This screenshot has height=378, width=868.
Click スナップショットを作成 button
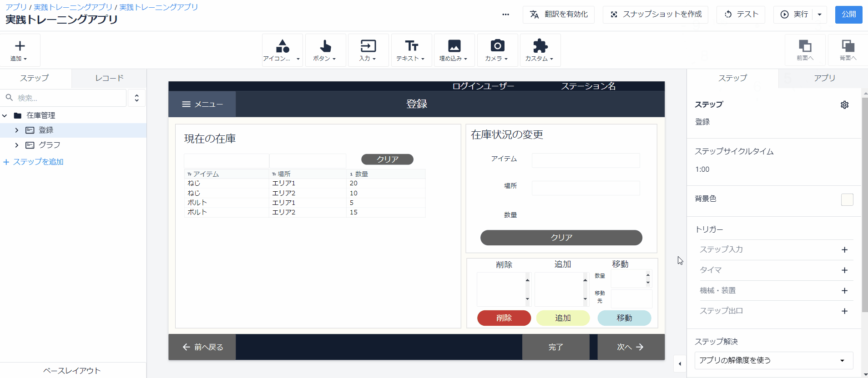coord(656,15)
